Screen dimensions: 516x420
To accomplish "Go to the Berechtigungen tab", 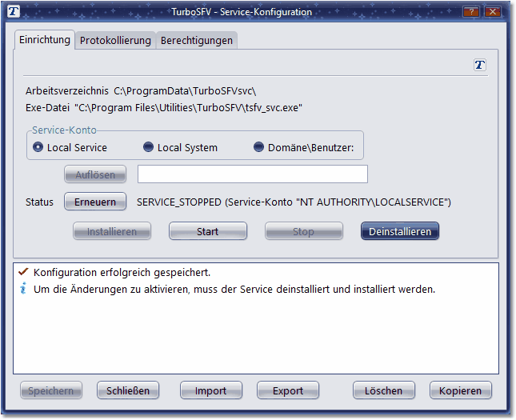I will tap(197, 41).
